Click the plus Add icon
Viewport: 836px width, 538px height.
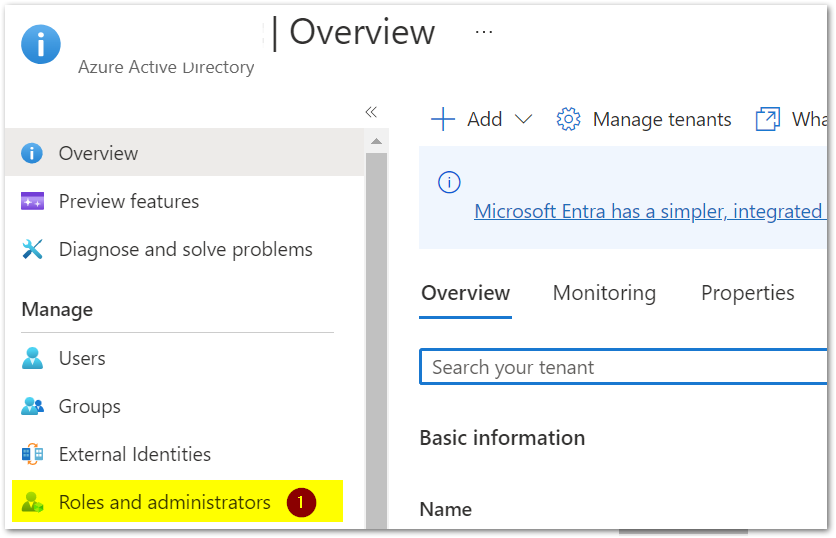pos(443,118)
